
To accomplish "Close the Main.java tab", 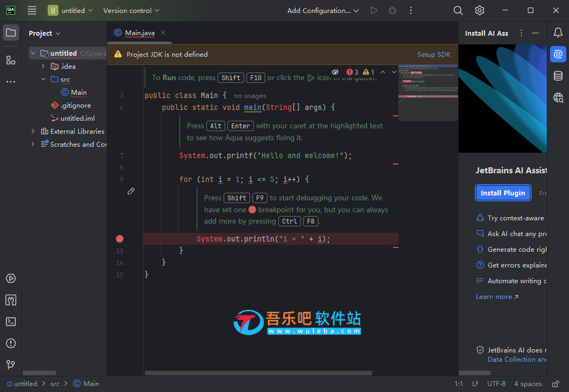I will [x=163, y=32].
